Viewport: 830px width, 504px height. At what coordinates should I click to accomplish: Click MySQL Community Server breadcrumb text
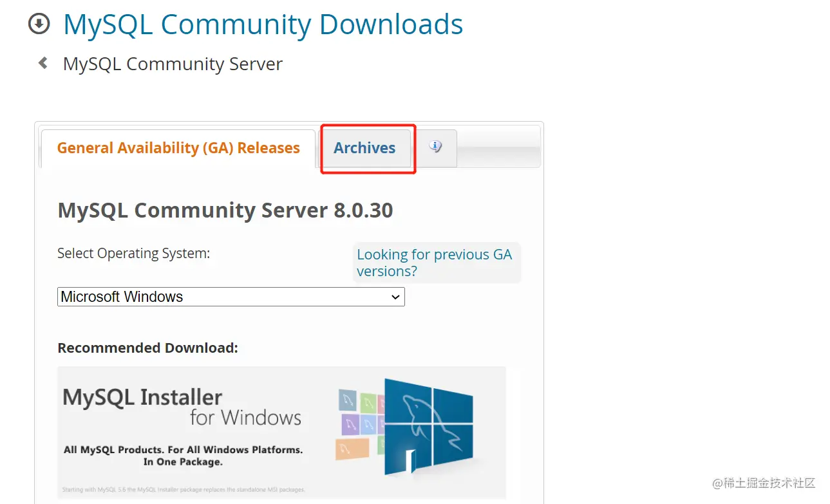(173, 64)
